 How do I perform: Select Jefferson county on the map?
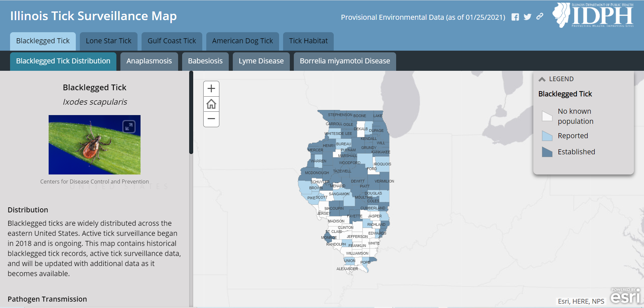(x=357, y=238)
